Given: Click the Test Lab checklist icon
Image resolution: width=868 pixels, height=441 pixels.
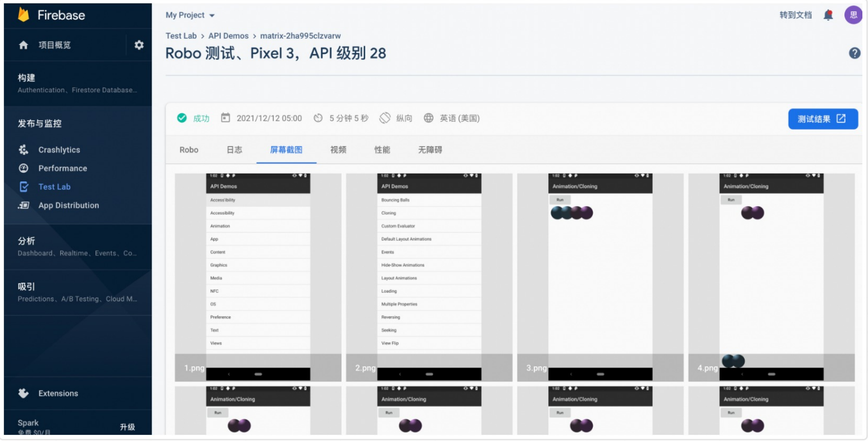Looking at the screenshot, I should (24, 187).
